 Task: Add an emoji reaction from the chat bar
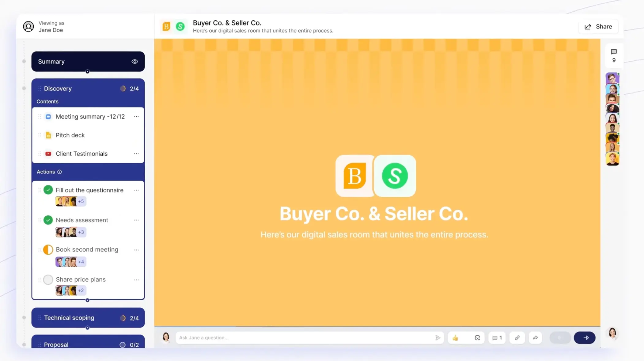point(477,337)
